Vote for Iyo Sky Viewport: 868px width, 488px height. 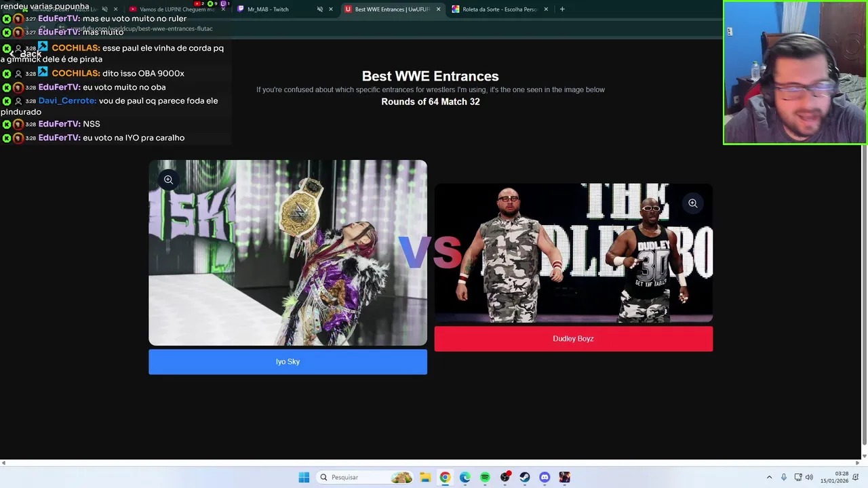click(x=288, y=362)
